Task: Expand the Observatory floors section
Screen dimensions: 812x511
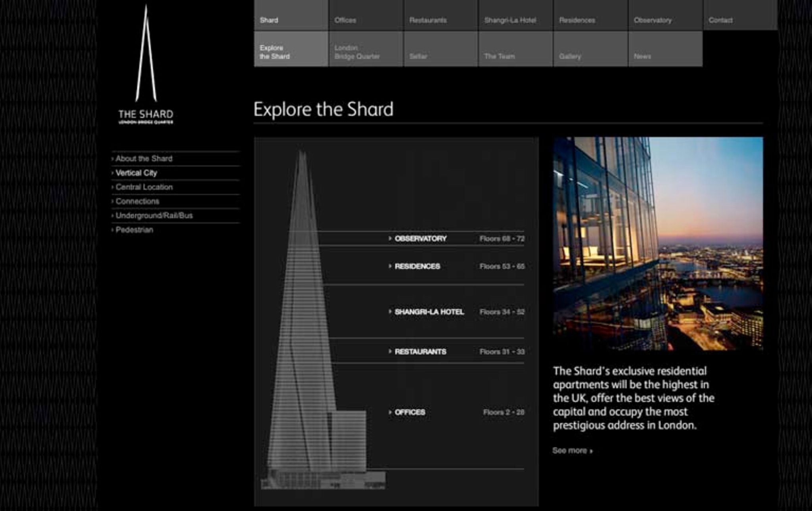Action: 420,238
